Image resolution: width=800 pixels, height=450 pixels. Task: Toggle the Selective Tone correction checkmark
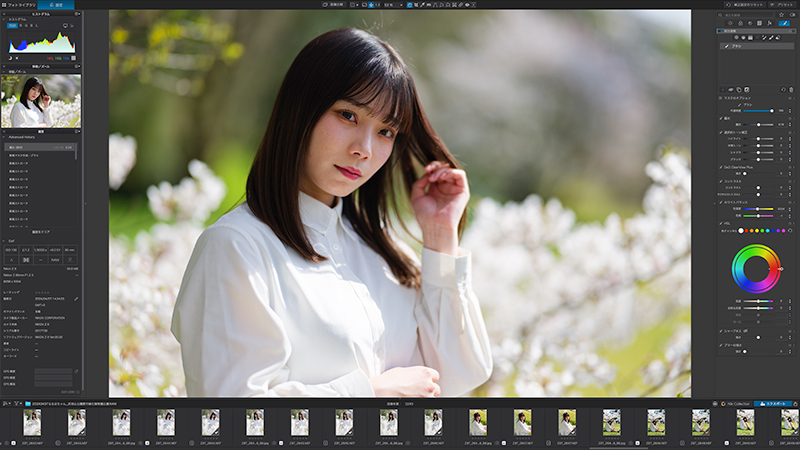721,132
